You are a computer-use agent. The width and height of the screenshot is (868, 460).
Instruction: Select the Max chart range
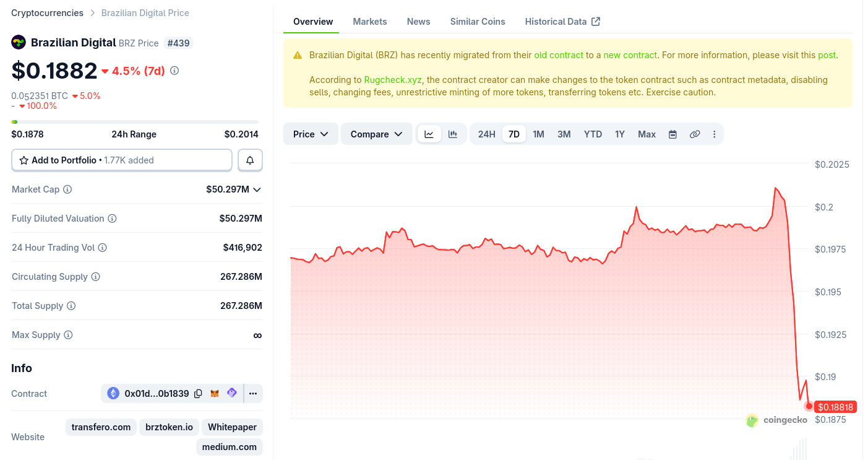[647, 134]
